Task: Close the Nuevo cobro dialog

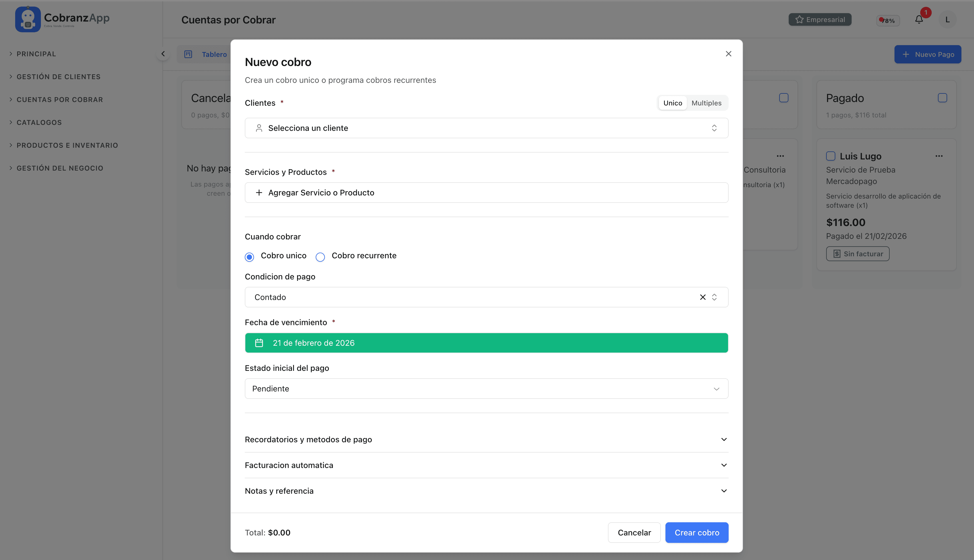Action: pos(728,54)
